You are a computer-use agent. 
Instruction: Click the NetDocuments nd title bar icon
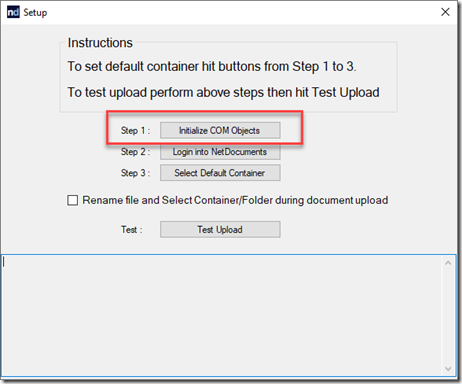click(13, 12)
